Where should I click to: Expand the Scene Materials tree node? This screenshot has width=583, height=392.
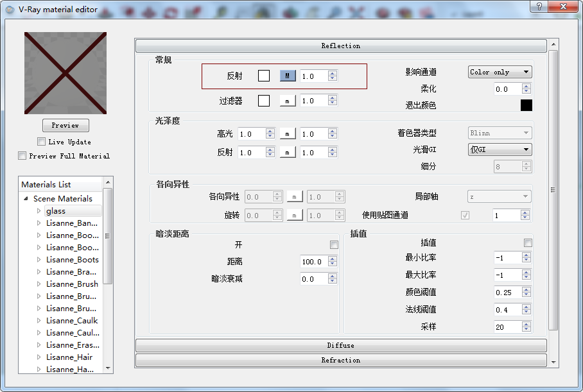pos(26,199)
